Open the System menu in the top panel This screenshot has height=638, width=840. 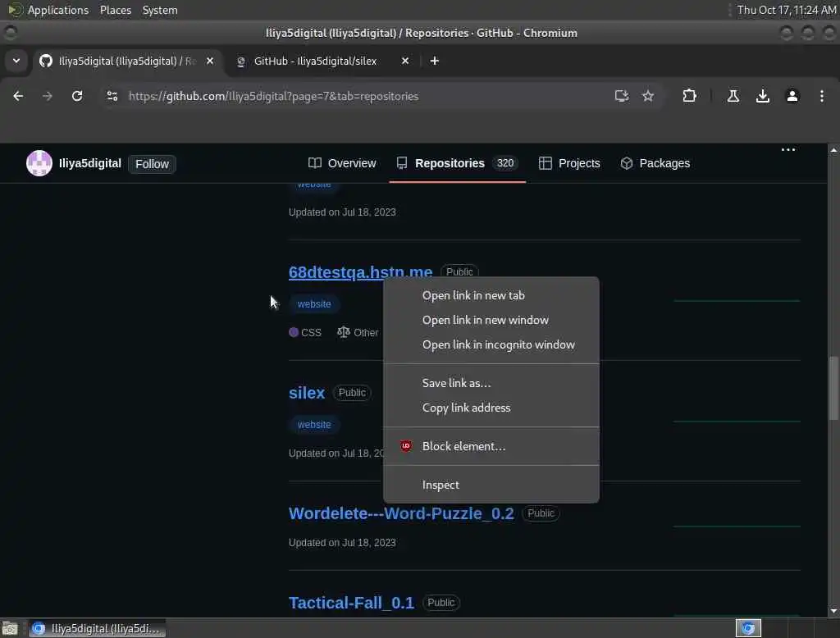point(160,10)
